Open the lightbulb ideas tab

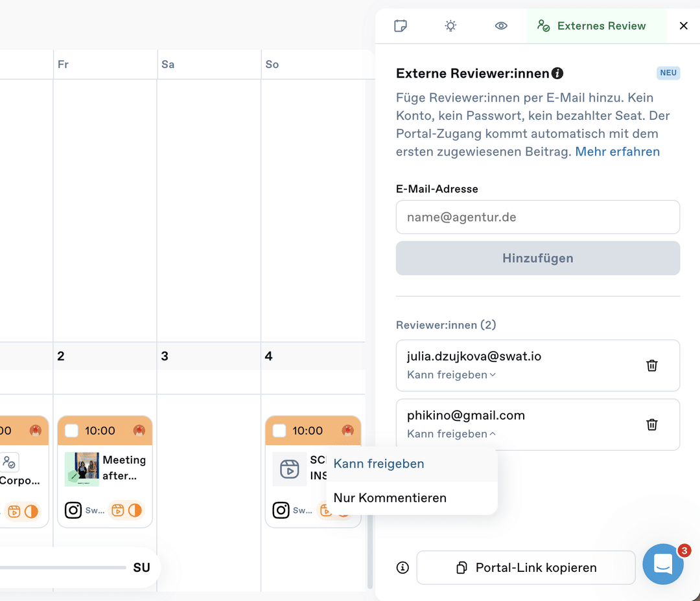tap(450, 26)
